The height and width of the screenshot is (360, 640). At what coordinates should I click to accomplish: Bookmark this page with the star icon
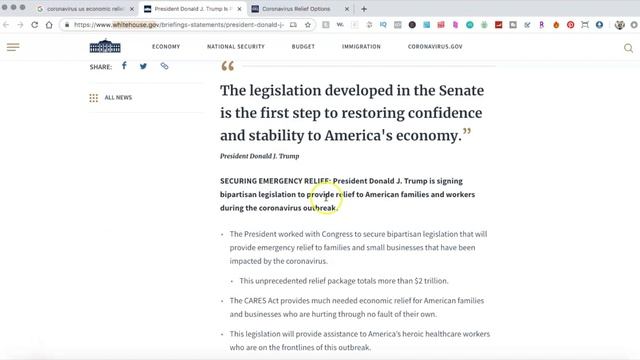308,25
